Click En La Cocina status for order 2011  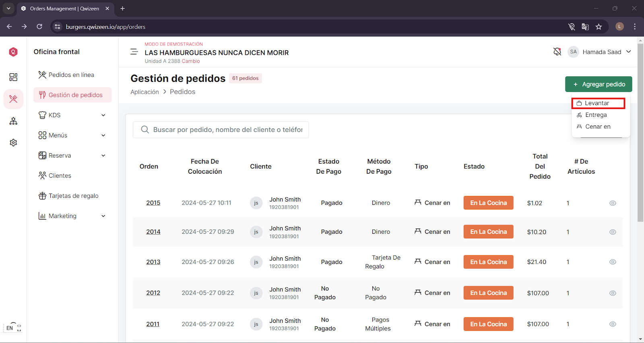coord(488,324)
